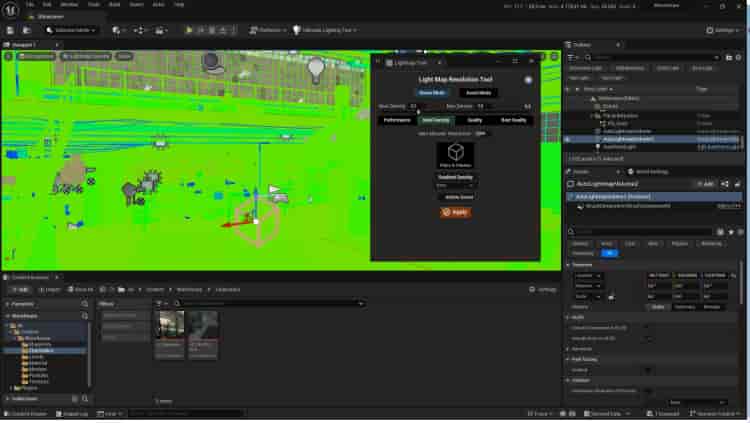This screenshot has height=423, width=750.
Task: Select the Best Quality preset button
Action: (514, 120)
